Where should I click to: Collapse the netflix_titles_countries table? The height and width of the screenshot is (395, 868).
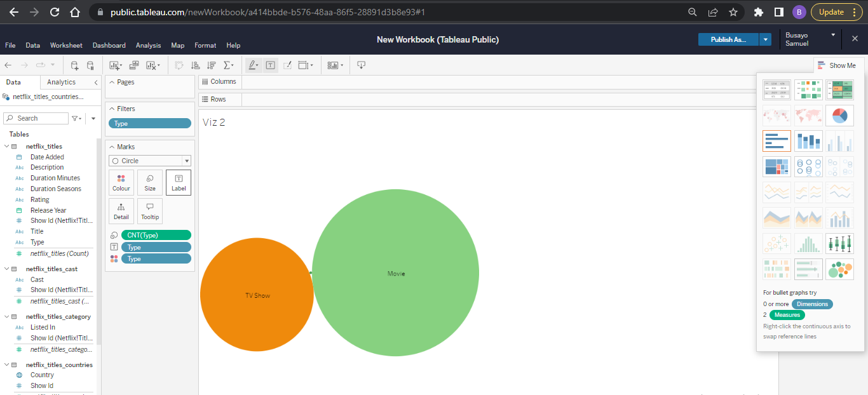click(6, 365)
